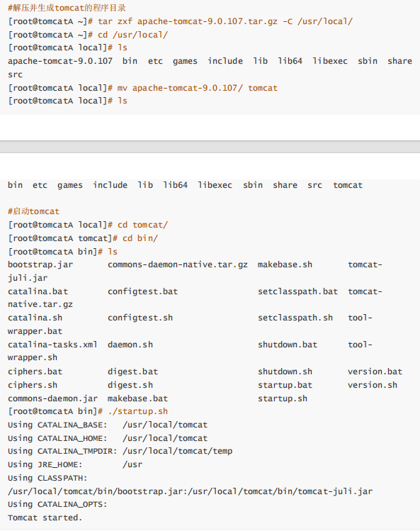Click the '#启动tomcat' comment line
Image resolution: width=420 pixels, height=531 pixels.
pos(33,211)
